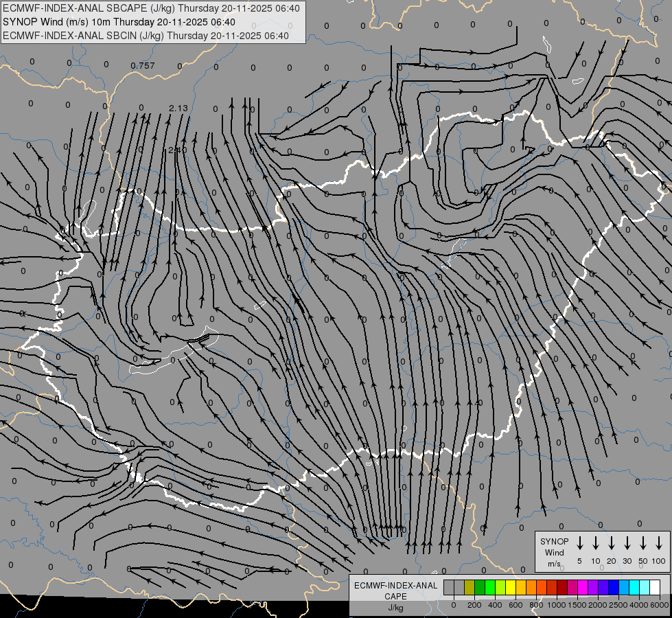Click the '6000' tick label in color scale
This screenshot has height=618, width=672.
[x=660, y=605]
